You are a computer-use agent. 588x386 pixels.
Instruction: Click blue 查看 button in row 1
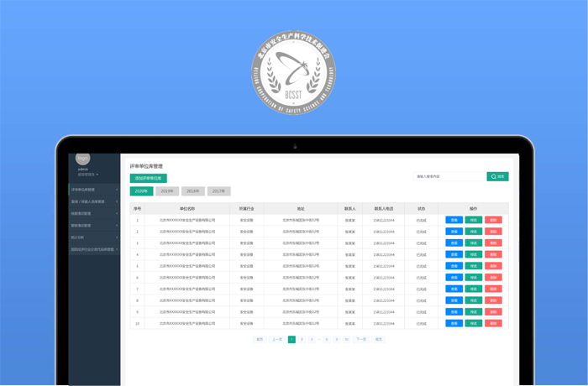454,220
